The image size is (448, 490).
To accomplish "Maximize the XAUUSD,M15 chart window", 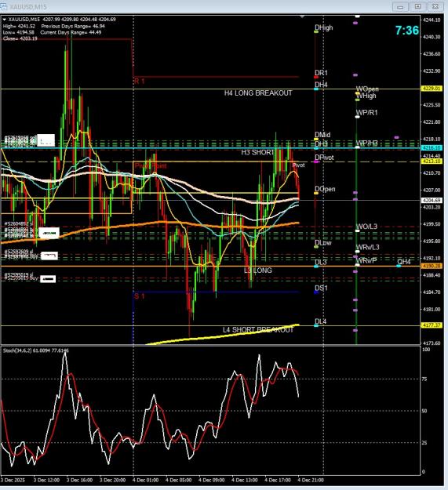I will [x=417, y=6].
